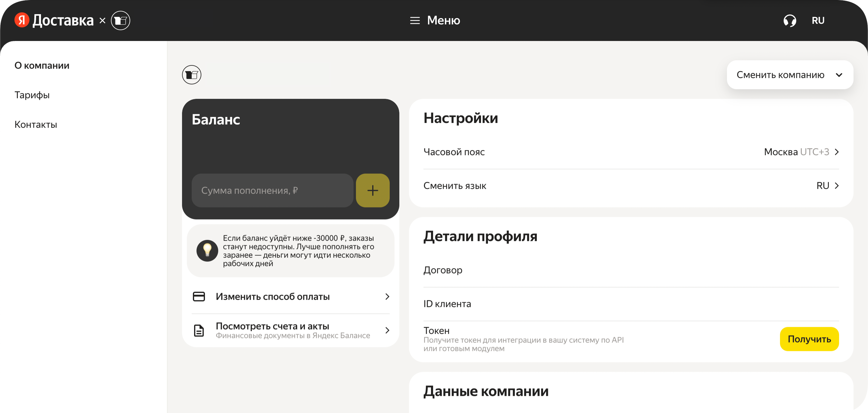The width and height of the screenshot is (868, 413).
Task: Click the Доставка logo text
Action: click(x=63, y=20)
